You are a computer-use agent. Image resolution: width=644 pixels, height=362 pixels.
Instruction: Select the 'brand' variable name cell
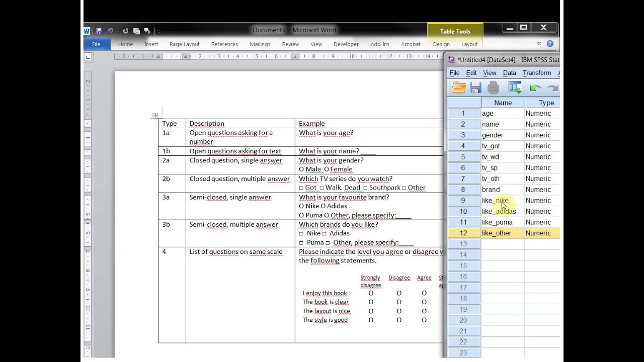[x=503, y=190]
